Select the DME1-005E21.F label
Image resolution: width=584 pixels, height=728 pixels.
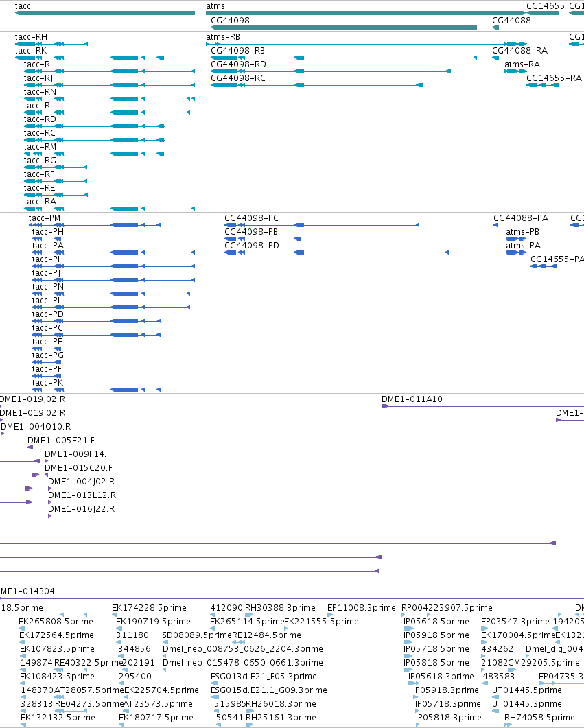61,440
